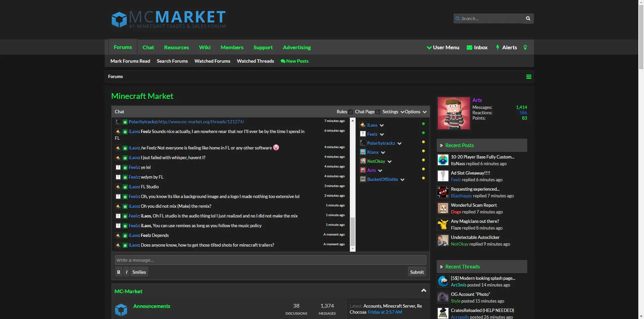644x319 pixels.
Task: Submit the chat message
Action: point(417,272)
